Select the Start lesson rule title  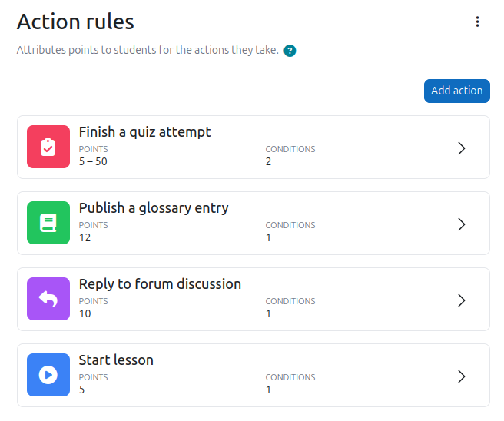click(x=116, y=360)
